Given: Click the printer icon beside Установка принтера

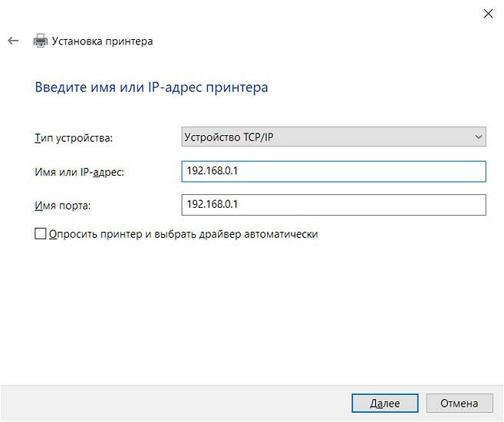Looking at the screenshot, I should 40,41.
